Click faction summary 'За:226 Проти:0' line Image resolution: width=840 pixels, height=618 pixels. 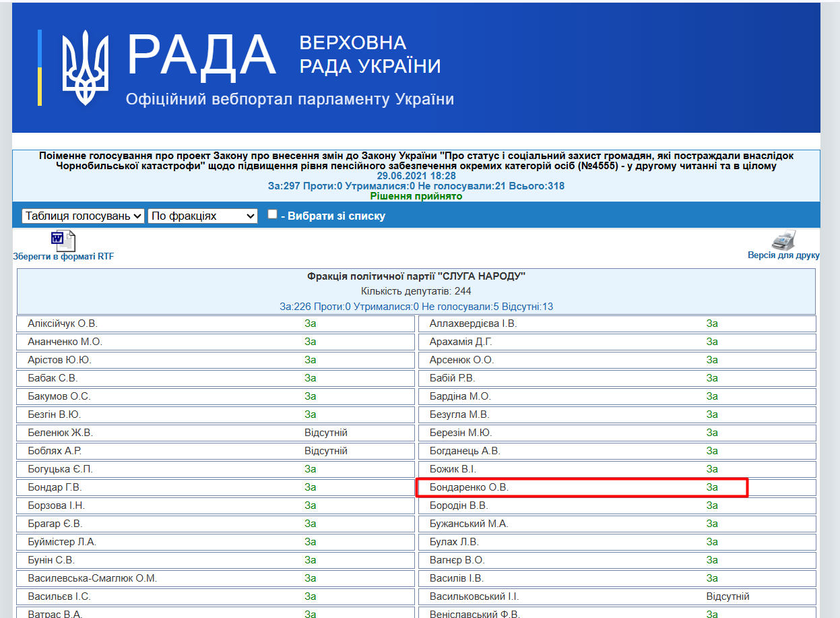(x=416, y=307)
